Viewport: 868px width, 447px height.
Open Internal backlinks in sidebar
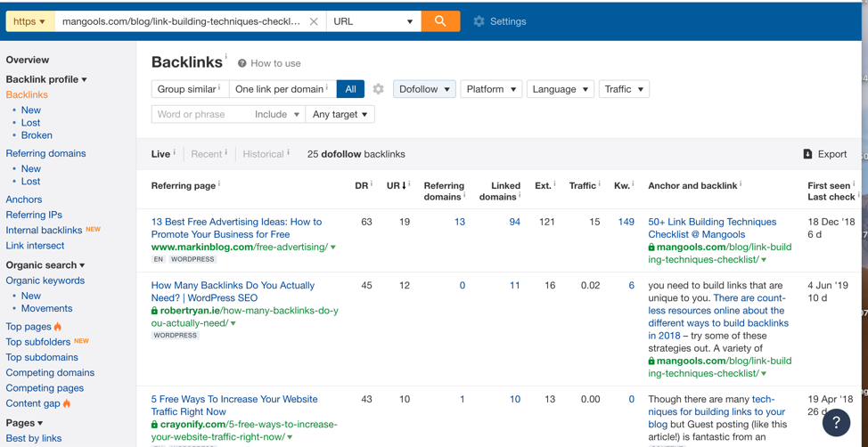point(45,230)
